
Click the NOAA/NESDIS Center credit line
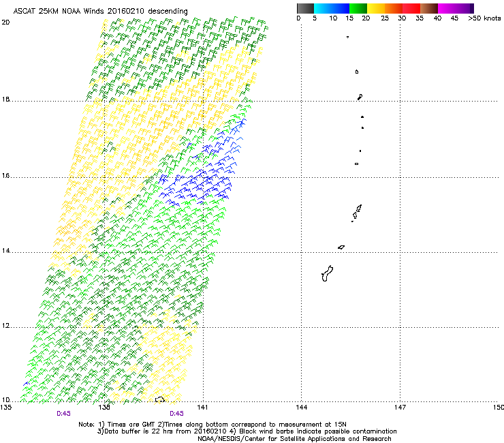pyautogui.click(x=294, y=439)
